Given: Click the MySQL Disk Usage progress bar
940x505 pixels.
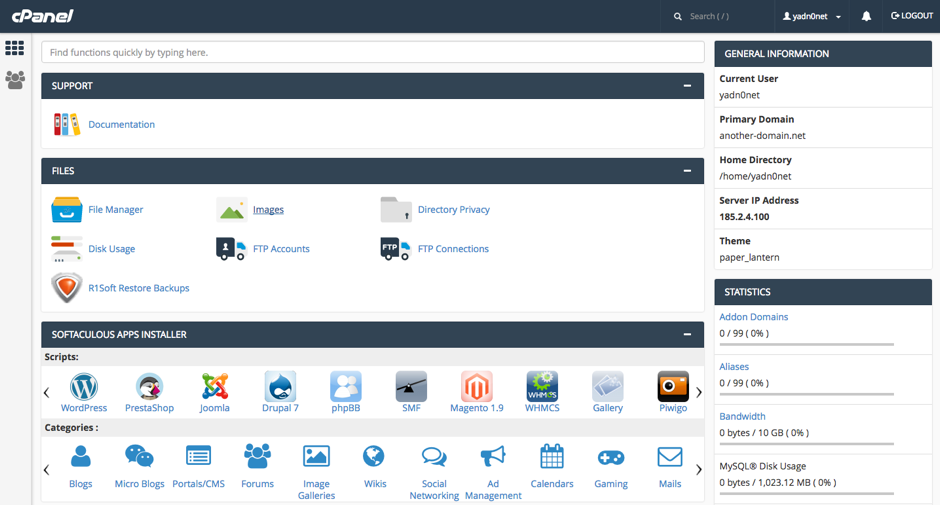Looking at the screenshot, I should pos(806,494).
